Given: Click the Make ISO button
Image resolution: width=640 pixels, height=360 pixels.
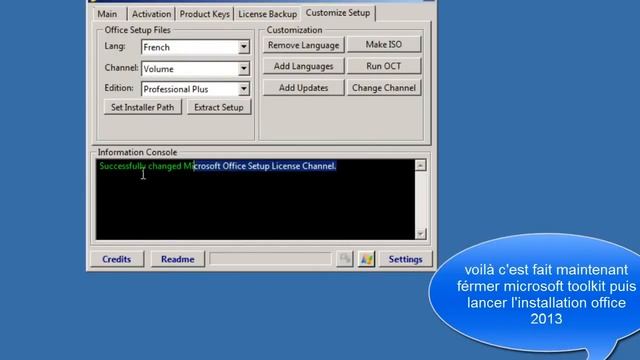Looking at the screenshot, I should 384,44.
